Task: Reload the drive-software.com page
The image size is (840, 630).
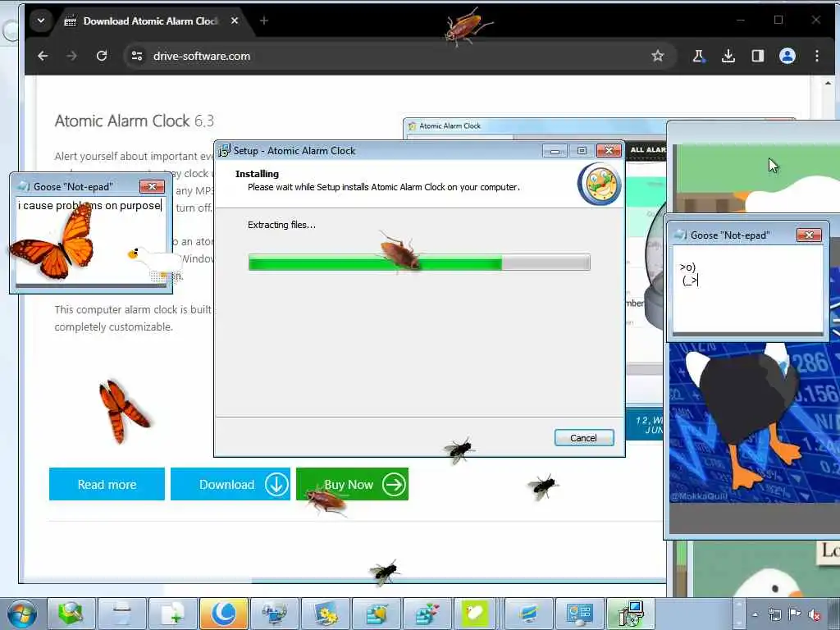Action: click(x=101, y=56)
